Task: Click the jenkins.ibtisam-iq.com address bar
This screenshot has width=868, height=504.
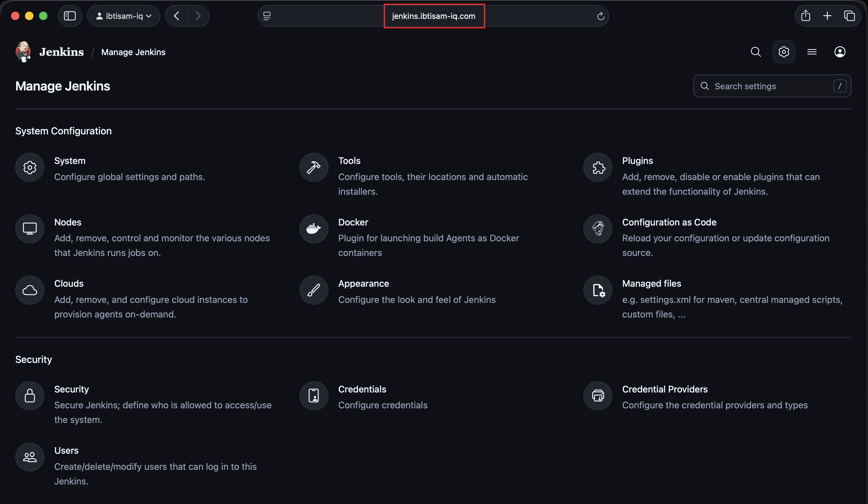Action: pos(434,16)
